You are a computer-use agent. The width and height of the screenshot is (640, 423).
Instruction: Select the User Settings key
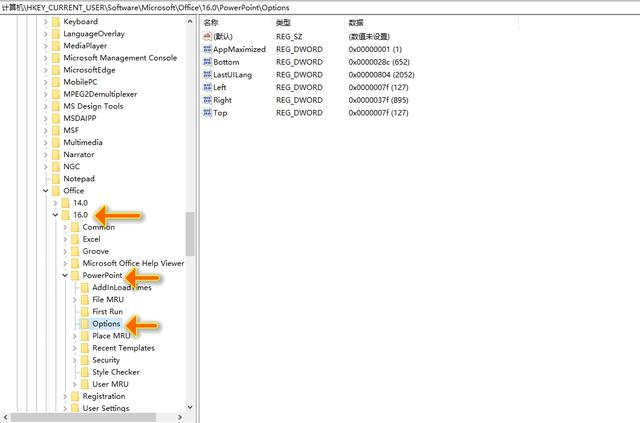point(106,408)
